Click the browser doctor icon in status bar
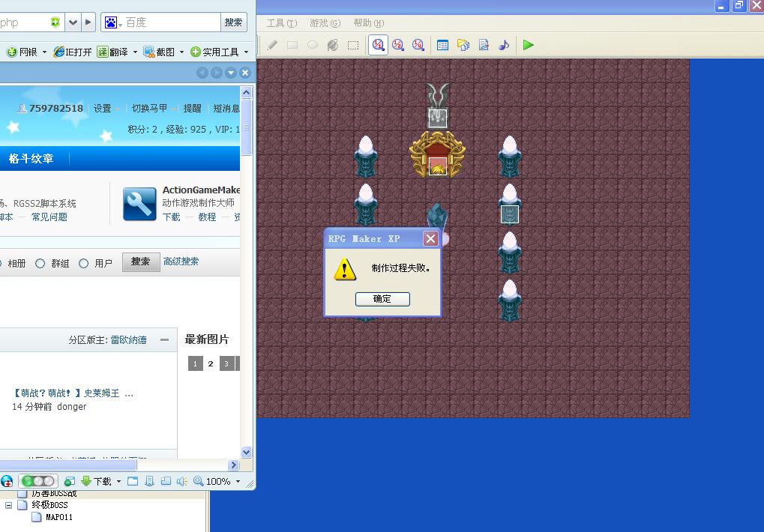Viewport: 764px width, 532px height. coord(6,481)
